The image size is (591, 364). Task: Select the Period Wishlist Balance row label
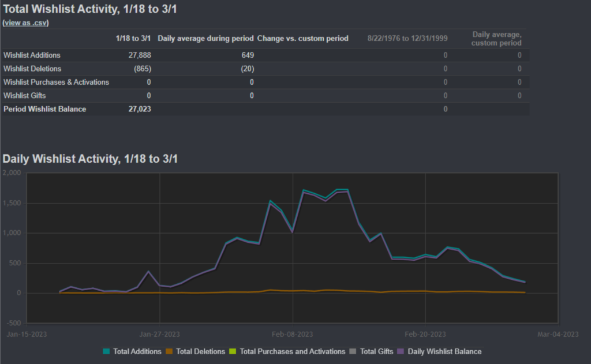coord(44,109)
